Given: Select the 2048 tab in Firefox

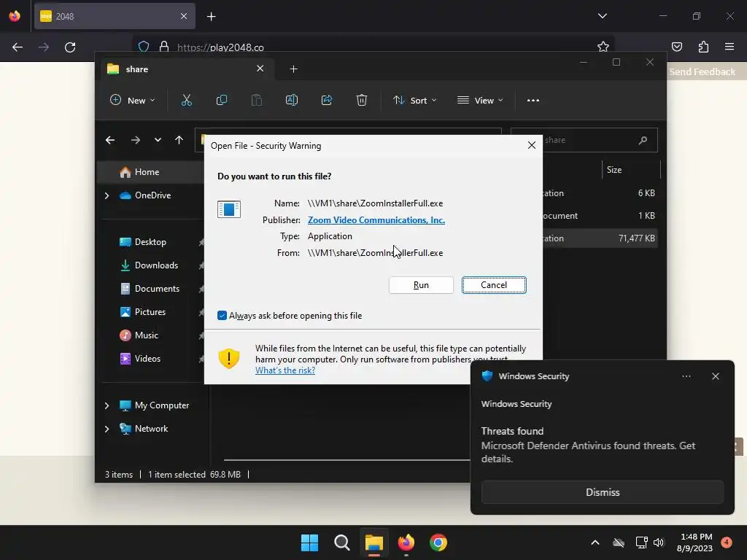Looking at the screenshot, I should 115,16.
